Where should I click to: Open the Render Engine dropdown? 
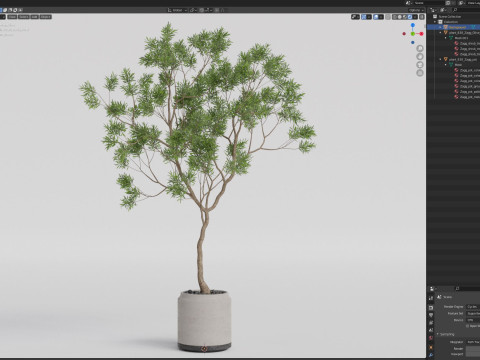point(473,307)
